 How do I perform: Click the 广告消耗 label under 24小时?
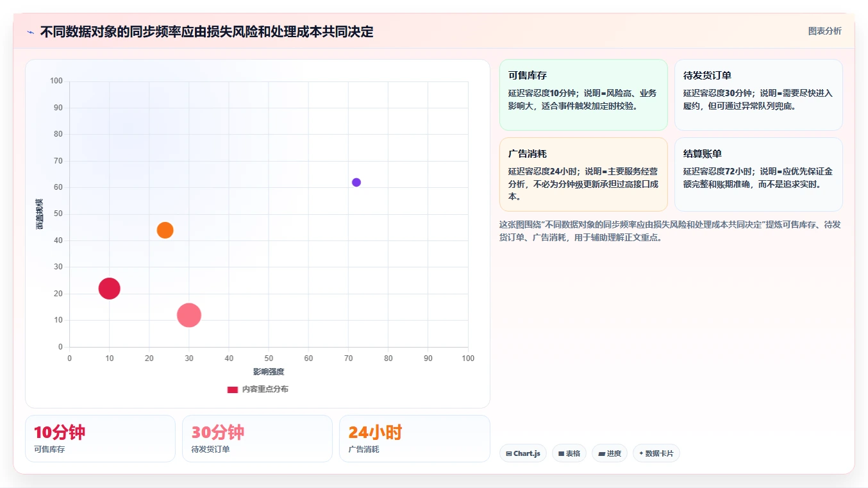pos(363,450)
